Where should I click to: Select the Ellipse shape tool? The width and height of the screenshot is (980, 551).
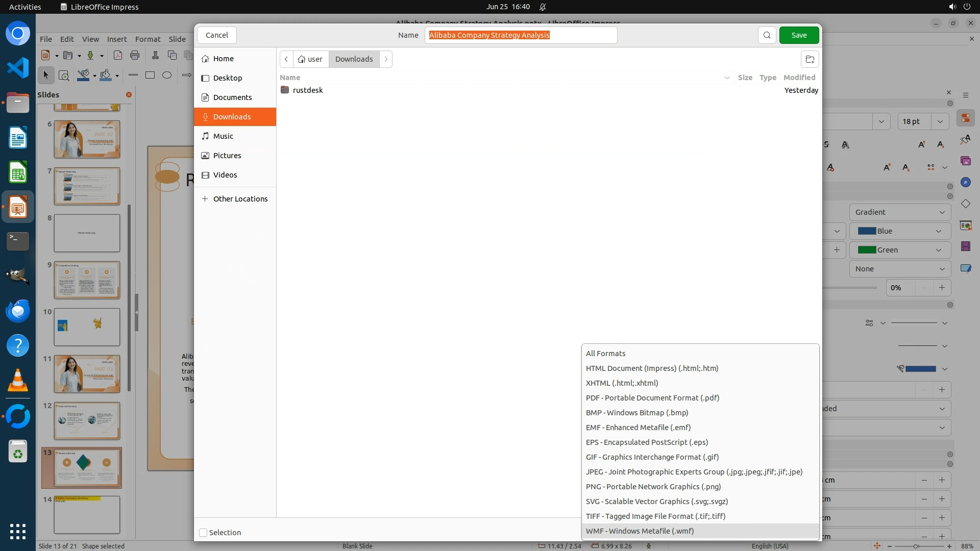pos(167,75)
